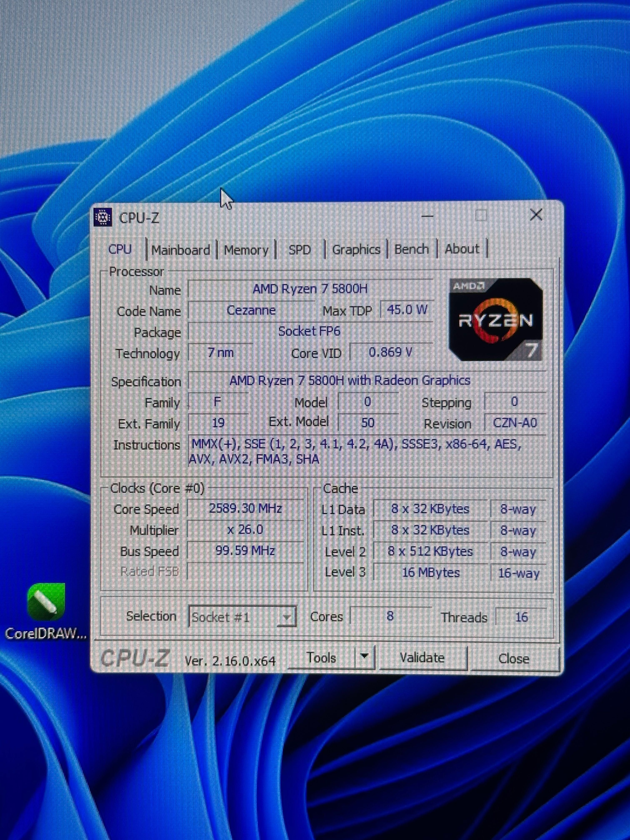Open the Socket #1 selection dropdown
This screenshot has width=630, height=840.
[242, 617]
